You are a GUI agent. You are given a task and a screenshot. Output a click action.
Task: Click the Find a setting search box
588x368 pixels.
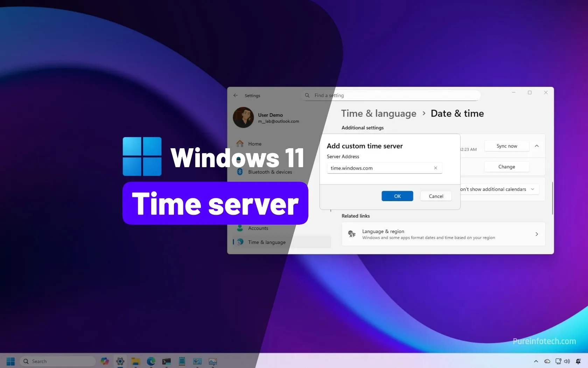pyautogui.click(x=390, y=95)
